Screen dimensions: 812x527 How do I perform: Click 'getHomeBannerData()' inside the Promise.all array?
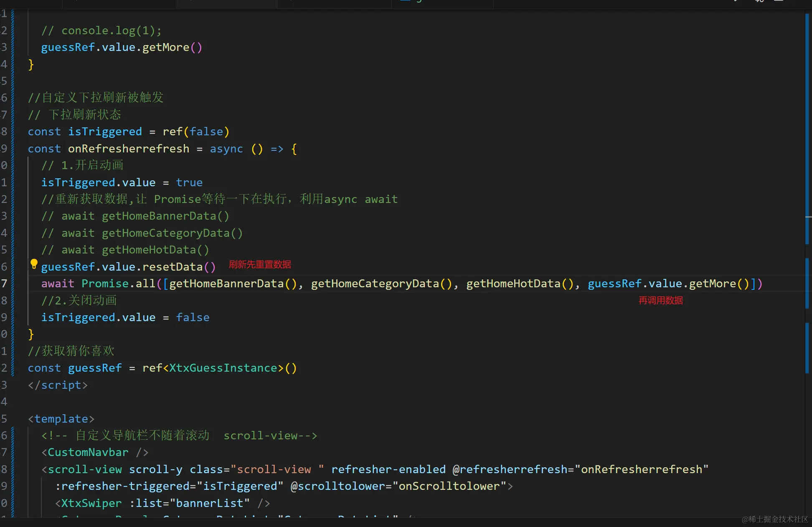click(233, 284)
